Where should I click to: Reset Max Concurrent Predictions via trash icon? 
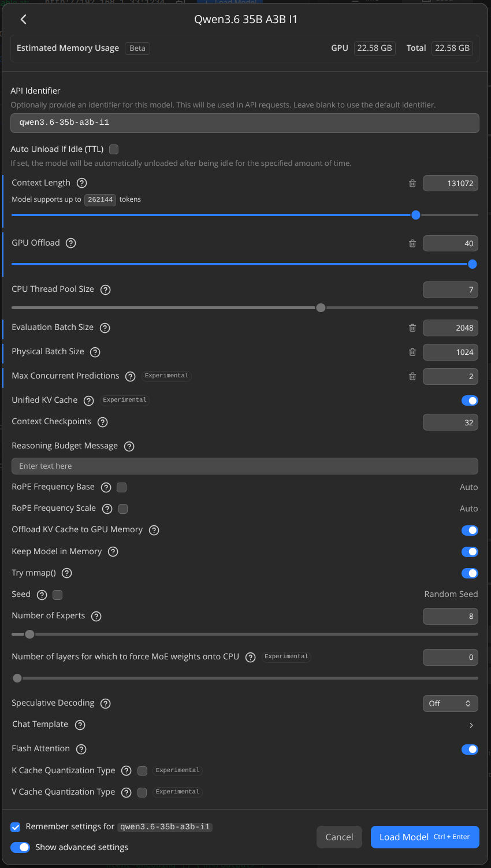coord(412,376)
